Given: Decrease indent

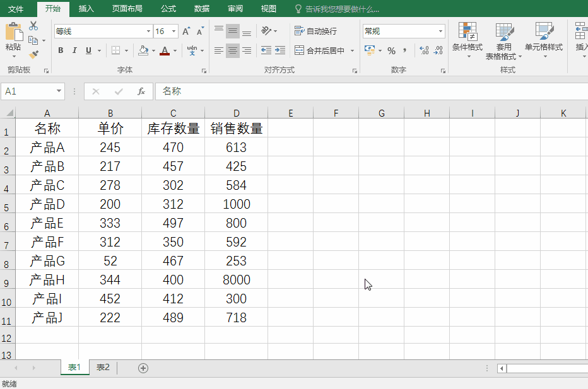Looking at the screenshot, I should pyautogui.click(x=266, y=50).
